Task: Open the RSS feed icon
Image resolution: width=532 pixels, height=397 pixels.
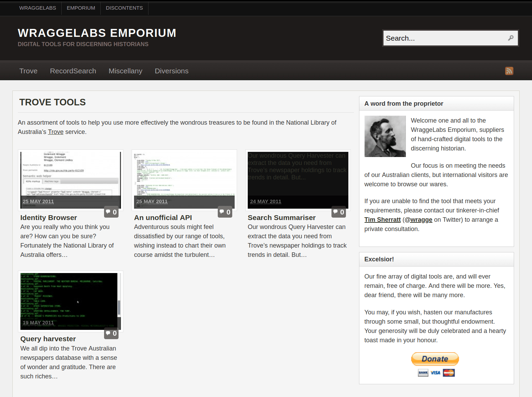Action: coord(509,71)
